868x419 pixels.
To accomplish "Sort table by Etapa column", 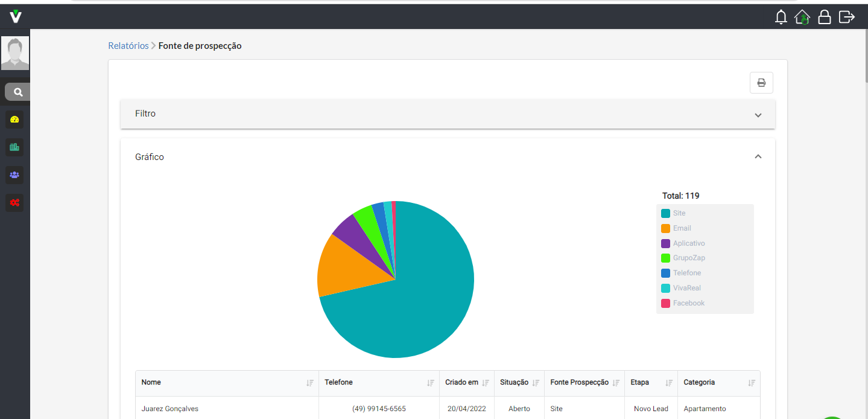I will (x=669, y=383).
